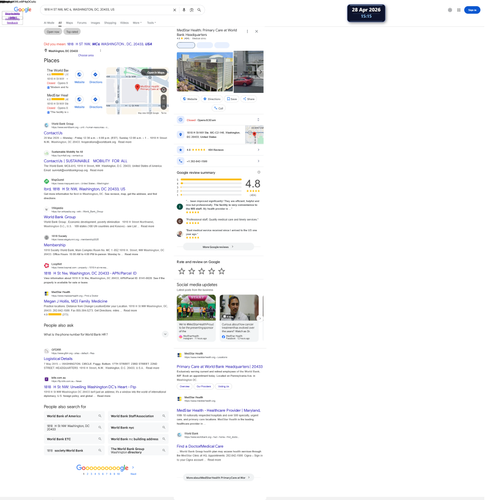The height and width of the screenshot is (500, 487).
Task: Get Directions icon for The World Bank place
Action: tap(95, 75)
